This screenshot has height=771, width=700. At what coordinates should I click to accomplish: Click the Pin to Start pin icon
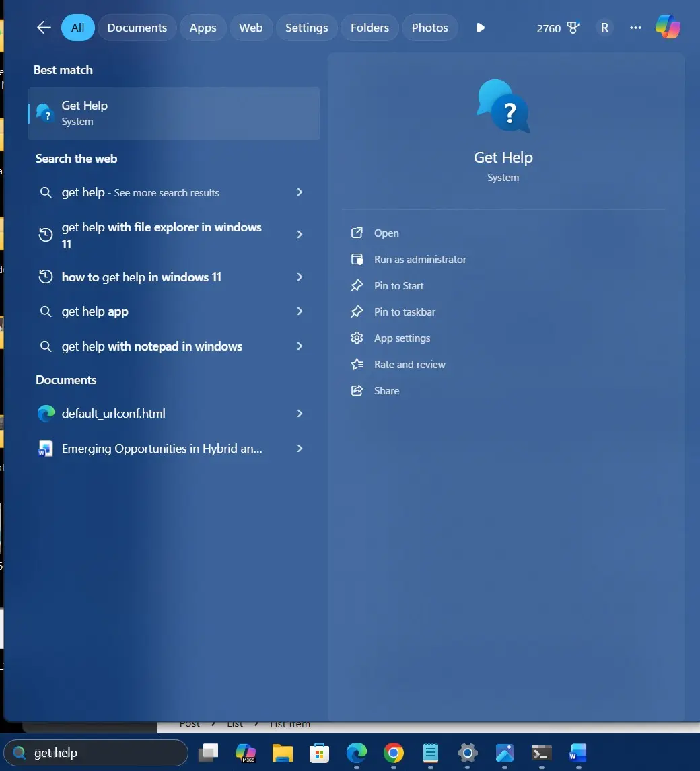(357, 286)
